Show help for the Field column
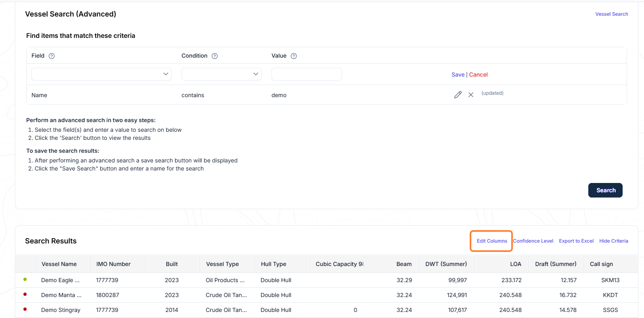Screen dimensions: 644x318 pyautogui.click(x=52, y=56)
